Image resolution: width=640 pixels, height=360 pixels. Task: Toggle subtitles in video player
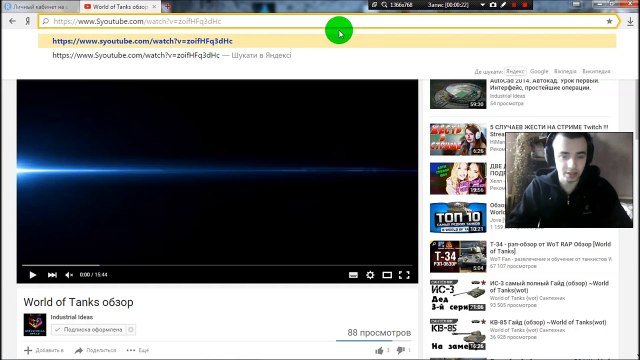(353, 275)
